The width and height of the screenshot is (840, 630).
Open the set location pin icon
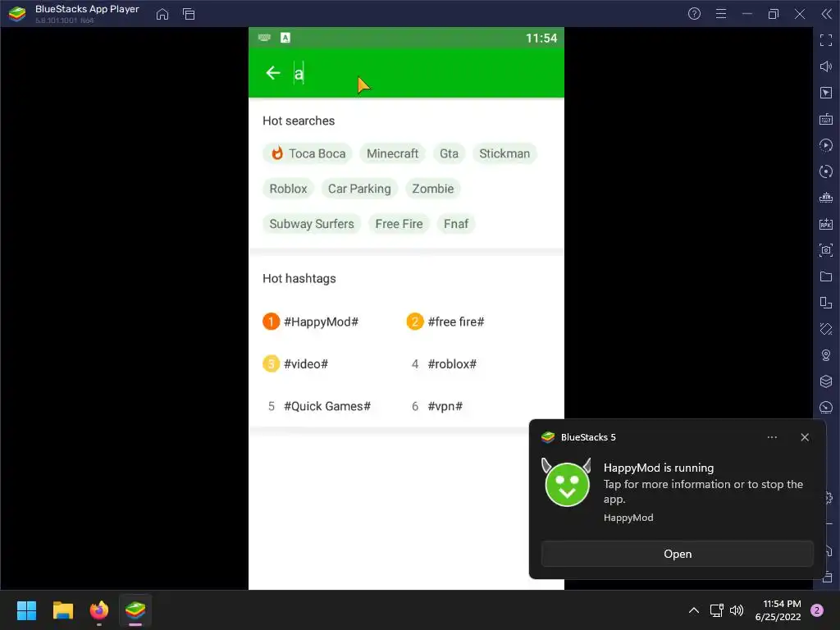click(826, 355)
